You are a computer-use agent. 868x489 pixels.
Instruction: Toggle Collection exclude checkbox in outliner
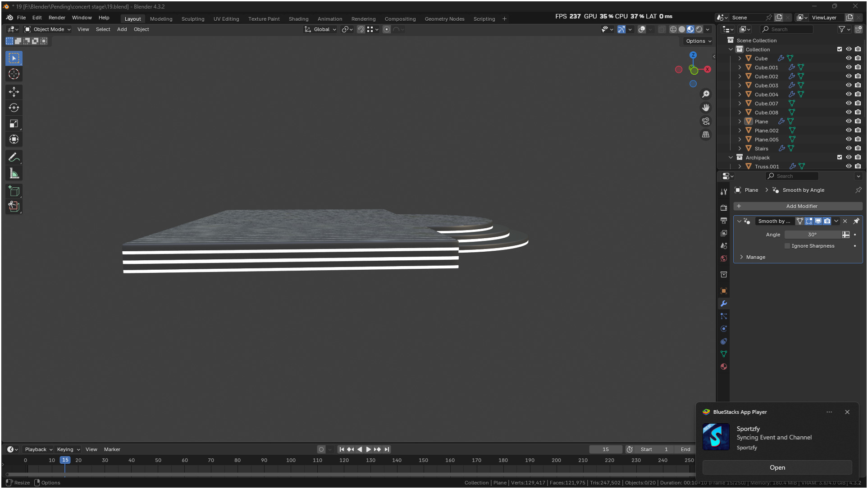[x=840, y=49]
